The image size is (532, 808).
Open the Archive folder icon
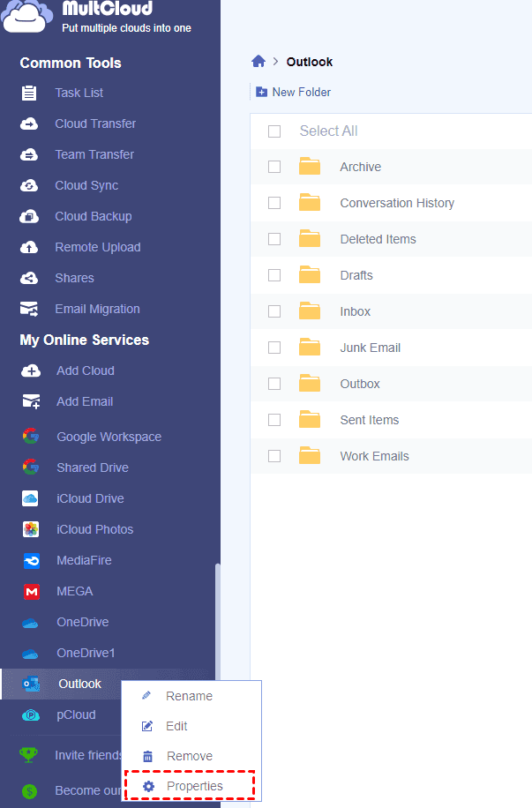(x=310, y=166)
